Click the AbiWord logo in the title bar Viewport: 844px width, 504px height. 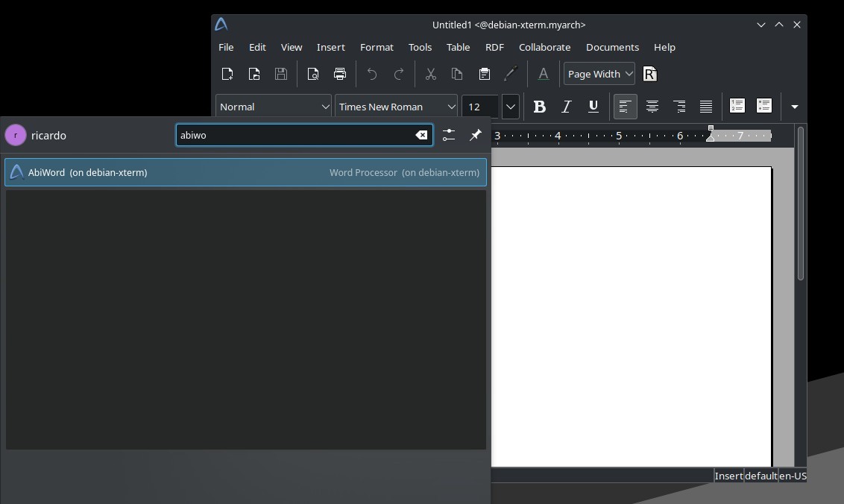[x=221, y=24]
